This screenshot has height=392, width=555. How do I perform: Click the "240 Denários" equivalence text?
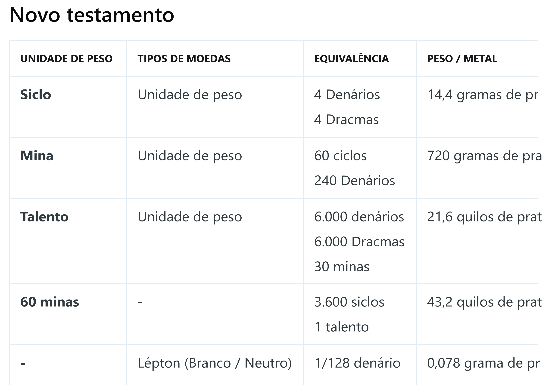355,181
